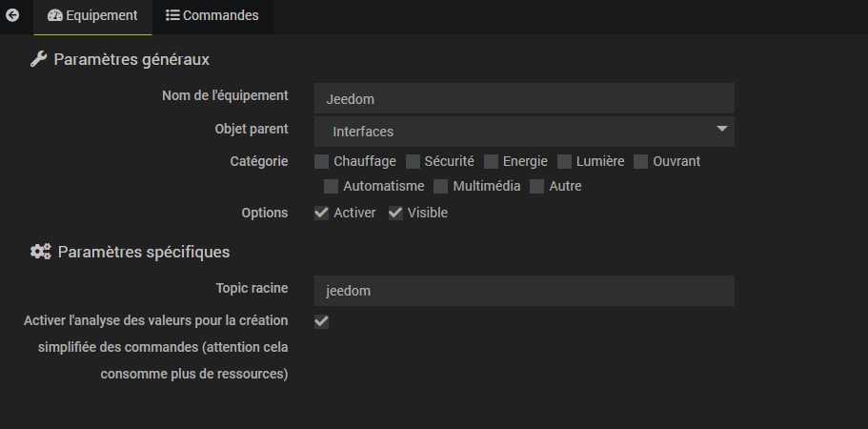Screen dimensions: 868x429
Task: Uncheck the Activer option
Action: (x=322, y=214)
